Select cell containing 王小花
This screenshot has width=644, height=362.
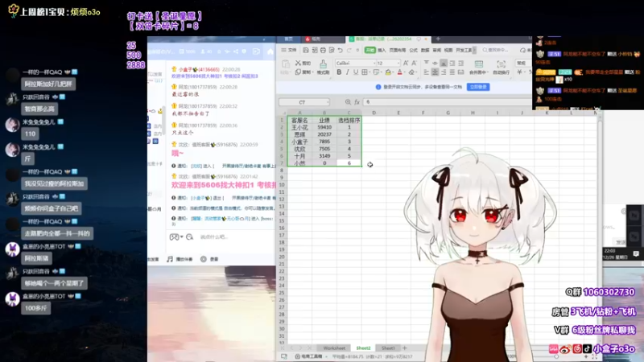click(299, 127)
